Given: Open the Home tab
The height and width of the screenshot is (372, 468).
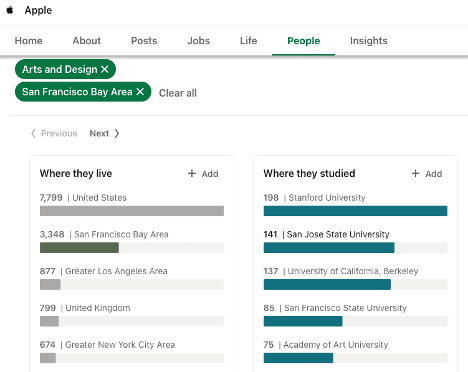Looking at the screenshot, I should [28, 41].
